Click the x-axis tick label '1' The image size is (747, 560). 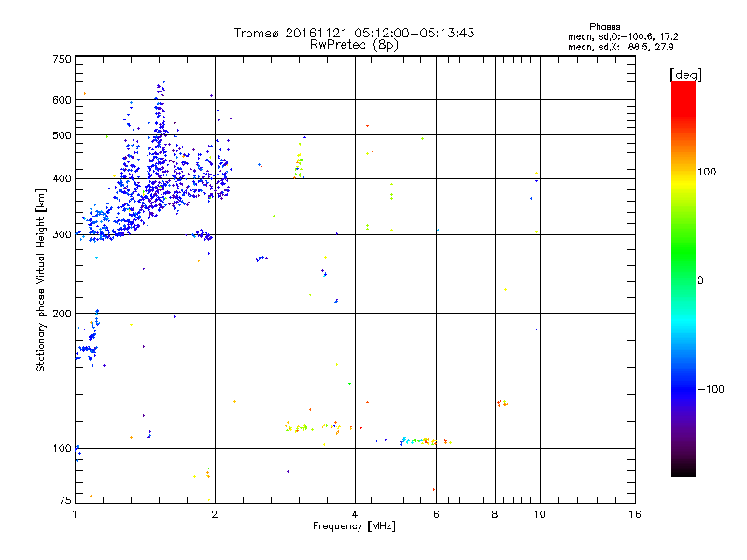point(75,514)
